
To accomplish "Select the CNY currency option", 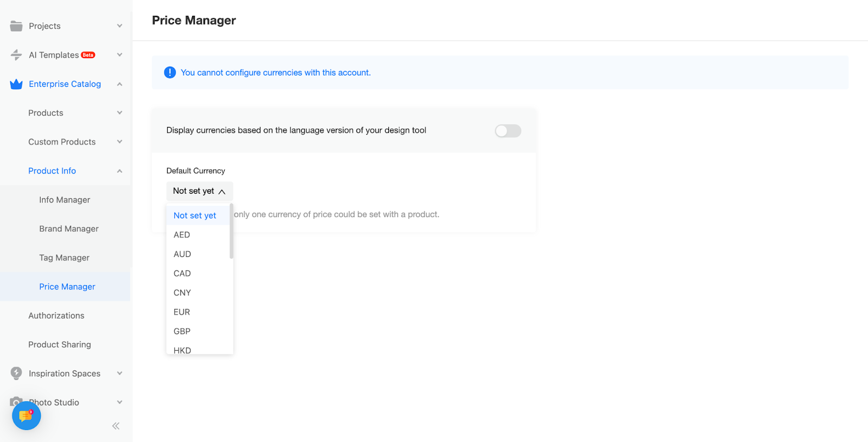I will click(x=182, y=293).
